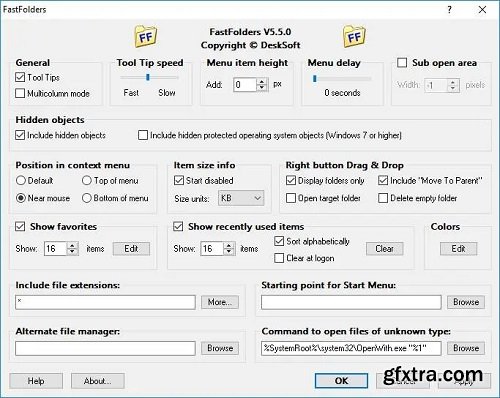This screenshot has width=500, height=398.
Task: Toggle Start disabled under Item size info
Action: point(179,180)
